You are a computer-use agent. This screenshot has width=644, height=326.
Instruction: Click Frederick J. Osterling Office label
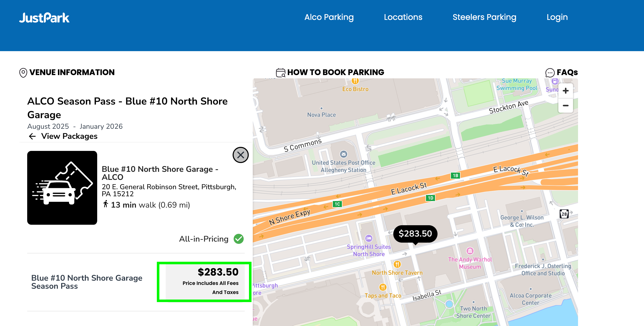click(543, 270)
